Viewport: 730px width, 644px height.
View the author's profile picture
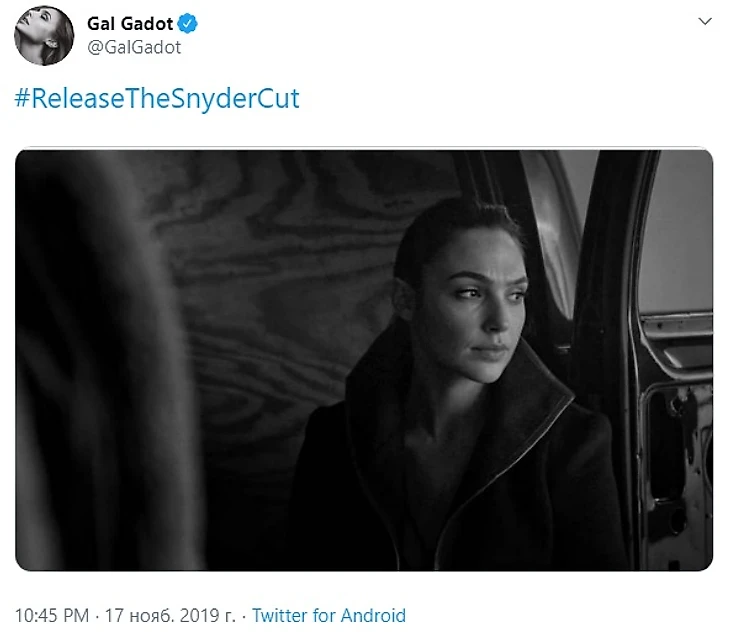coord(43,35)
